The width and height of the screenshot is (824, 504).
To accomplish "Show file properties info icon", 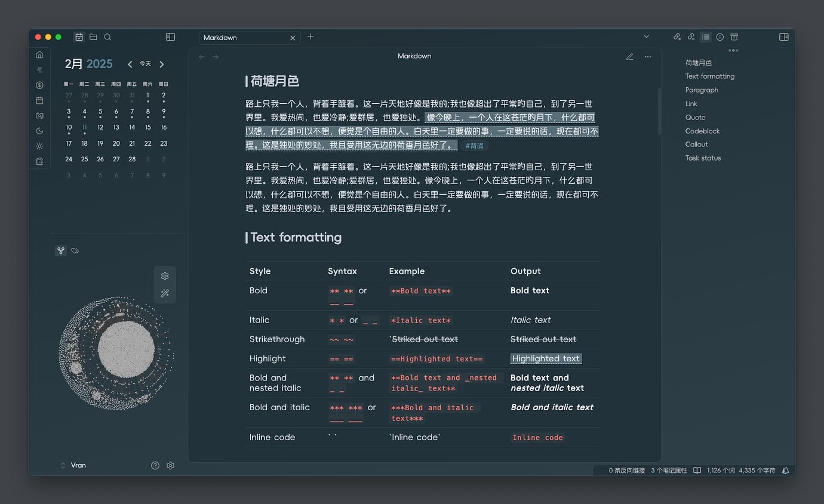I will pos(720,37).
